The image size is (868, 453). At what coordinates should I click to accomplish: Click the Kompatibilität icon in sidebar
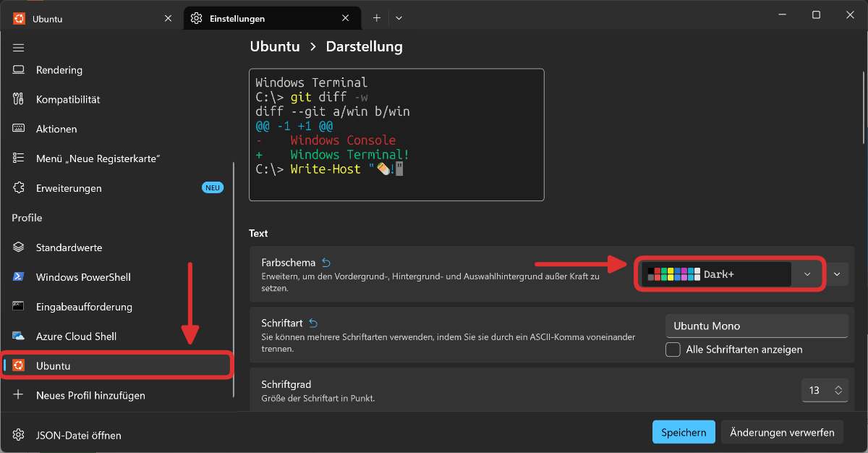tap(19, 100)
